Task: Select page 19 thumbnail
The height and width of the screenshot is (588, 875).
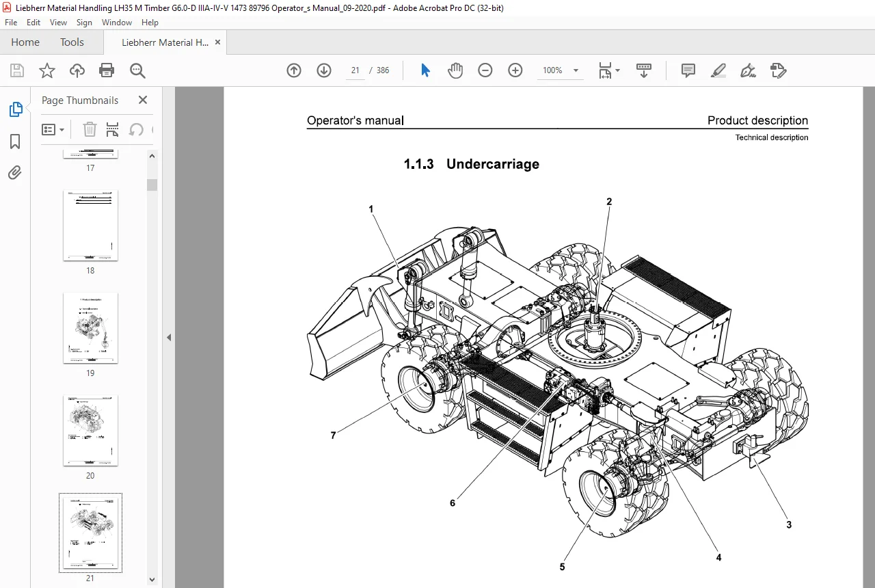Action: point(90,328)
